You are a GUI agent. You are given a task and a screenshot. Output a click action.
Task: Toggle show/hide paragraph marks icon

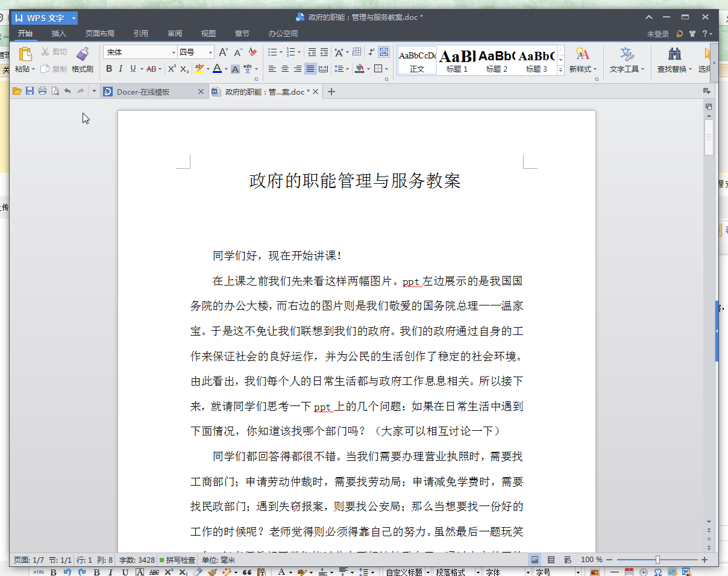click(x=372, y=52)
